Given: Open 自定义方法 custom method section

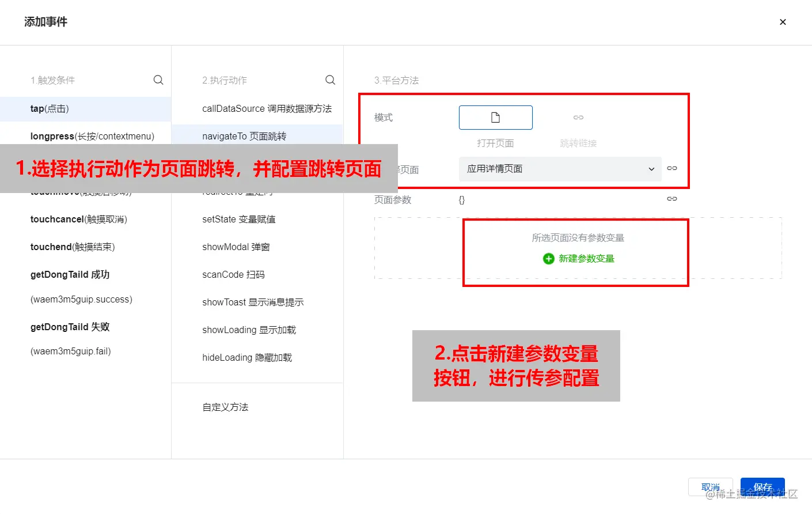Looking at the screenshot, I should 225,407.
